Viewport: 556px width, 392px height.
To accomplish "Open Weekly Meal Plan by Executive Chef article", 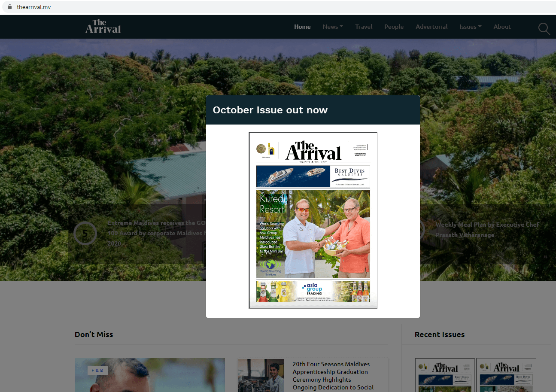I will click(487, 230).
